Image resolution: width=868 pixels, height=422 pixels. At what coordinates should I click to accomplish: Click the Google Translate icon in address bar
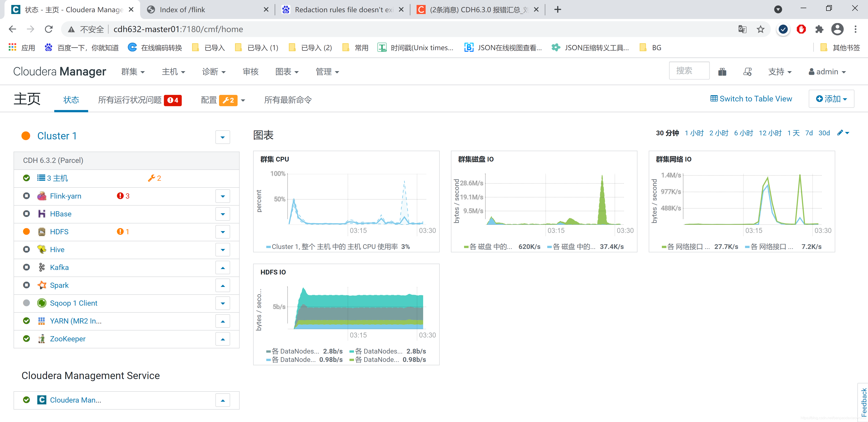[742, 29]
